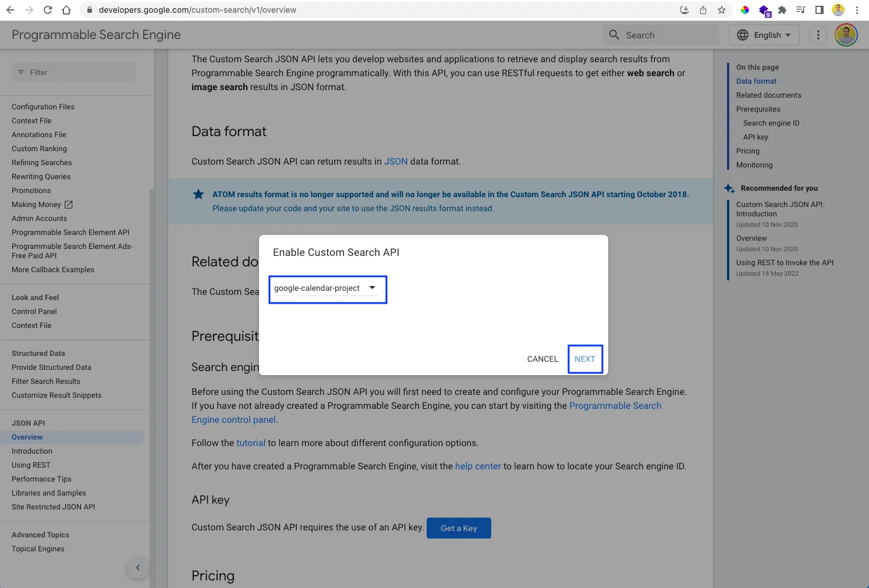
Task: Open the JSON link in Data format
Action: coord(396,162)
